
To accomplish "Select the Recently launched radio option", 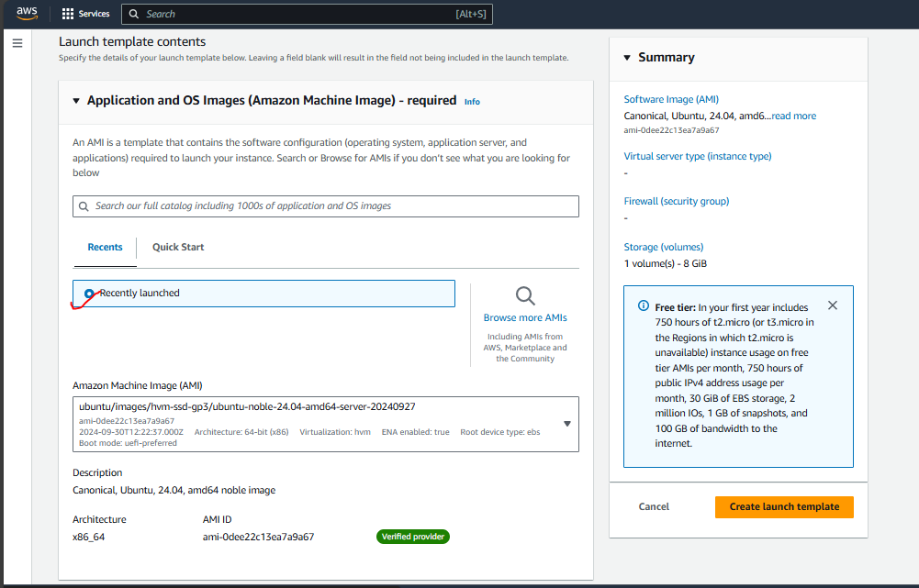I will [x=89, y=294].
